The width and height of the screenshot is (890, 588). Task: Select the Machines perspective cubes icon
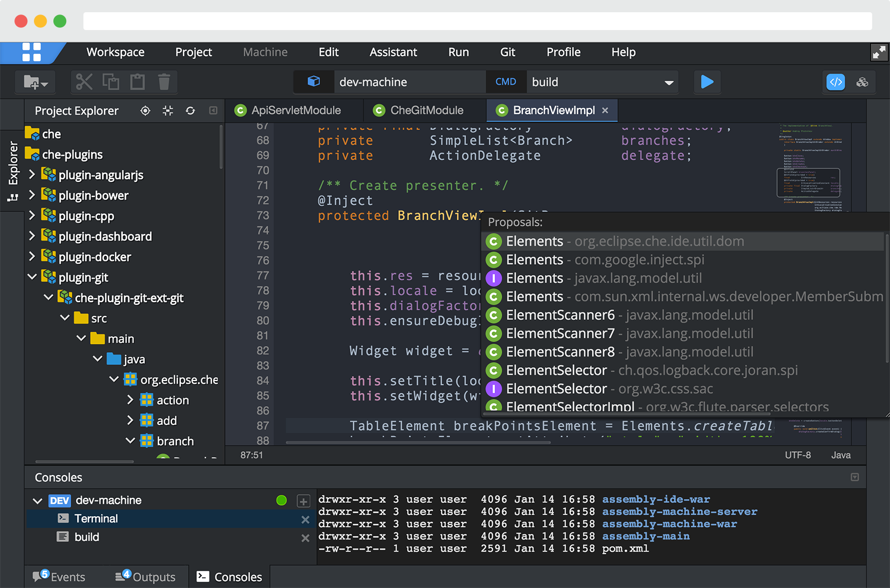[862, 82]
